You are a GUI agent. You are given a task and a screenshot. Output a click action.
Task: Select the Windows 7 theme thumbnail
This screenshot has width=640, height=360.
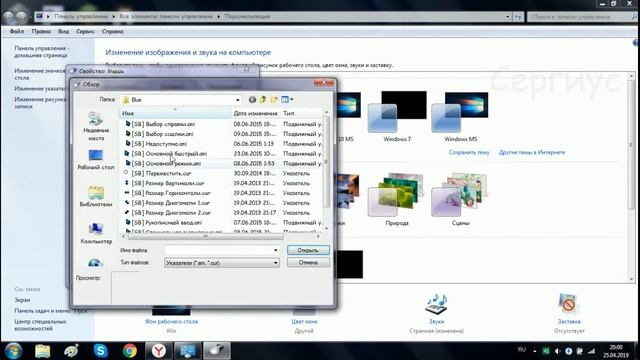(397, 116)
